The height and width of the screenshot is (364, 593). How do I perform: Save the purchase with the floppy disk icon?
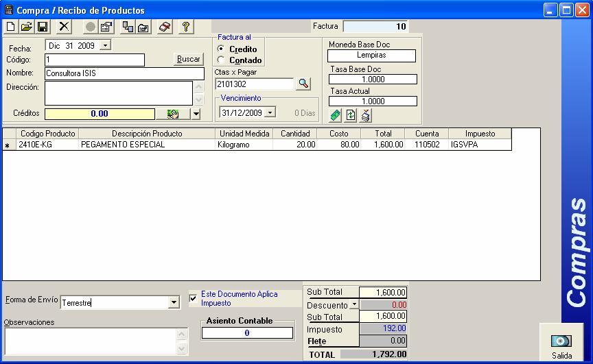43,27
